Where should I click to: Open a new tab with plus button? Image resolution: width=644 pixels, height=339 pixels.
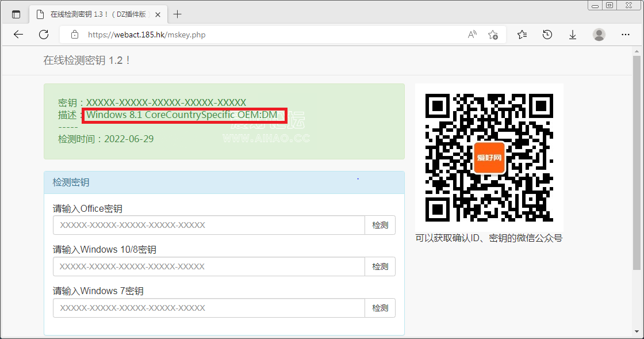point(177,14)
